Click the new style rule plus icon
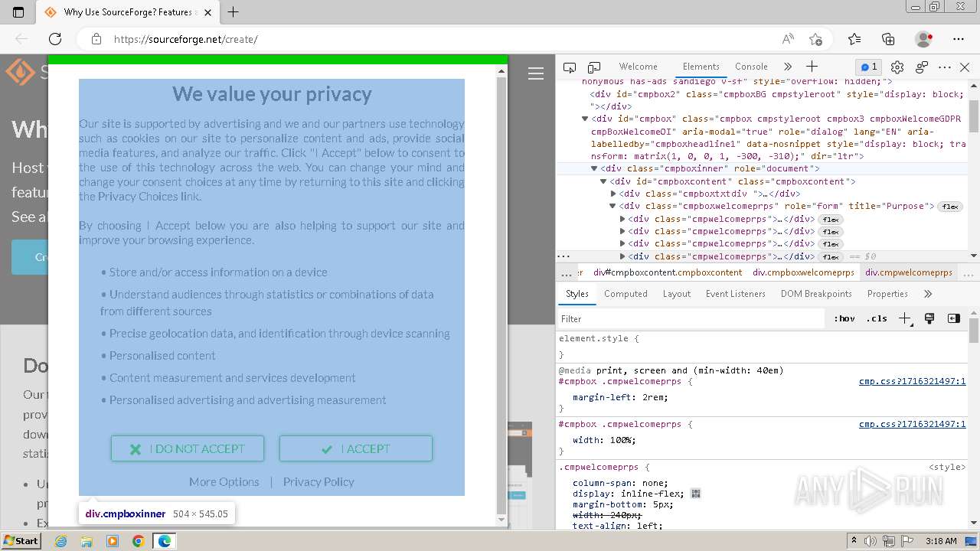Screen dimensions: 980x551 coord(905,318)
